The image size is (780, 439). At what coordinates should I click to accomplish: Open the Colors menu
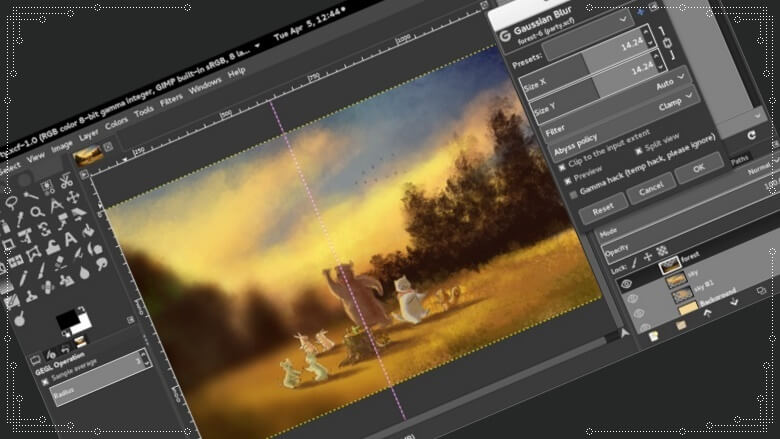[116, 123]
